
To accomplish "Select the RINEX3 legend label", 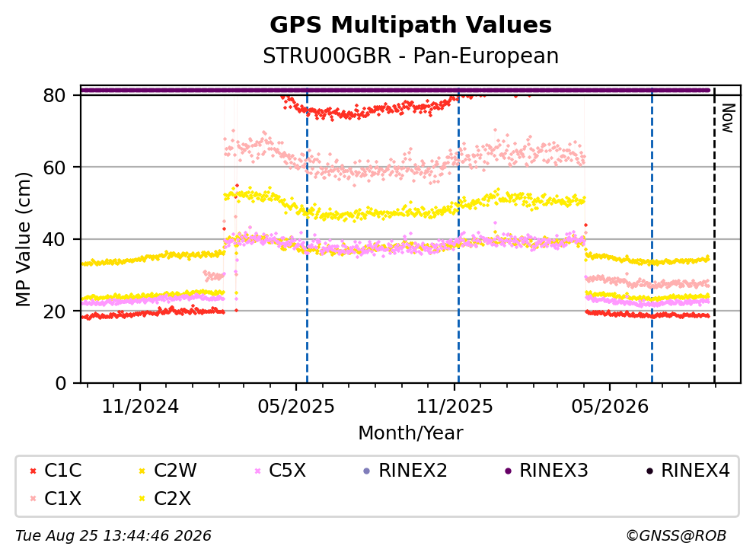I will 553,471.
